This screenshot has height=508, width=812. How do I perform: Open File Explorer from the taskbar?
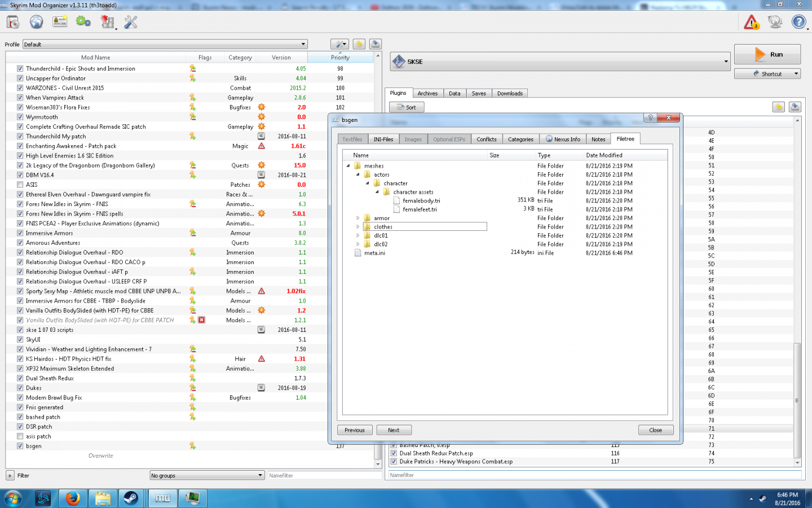pos(102,498)
